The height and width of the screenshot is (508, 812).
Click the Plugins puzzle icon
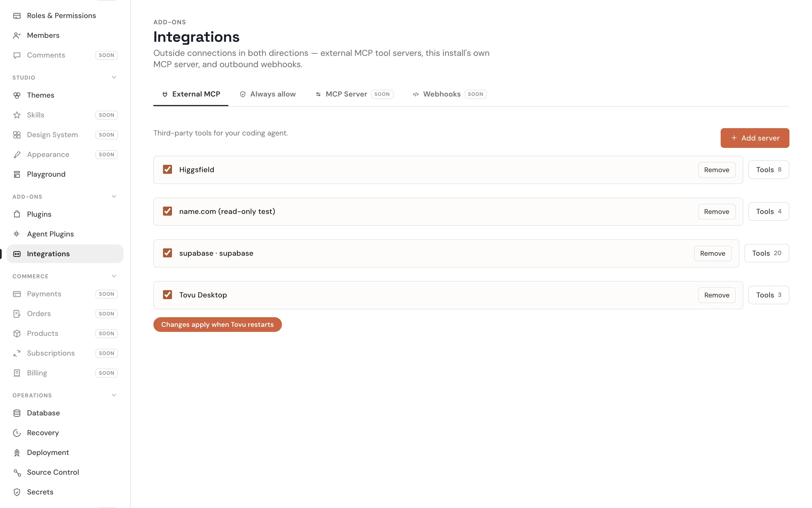(17, 214)
